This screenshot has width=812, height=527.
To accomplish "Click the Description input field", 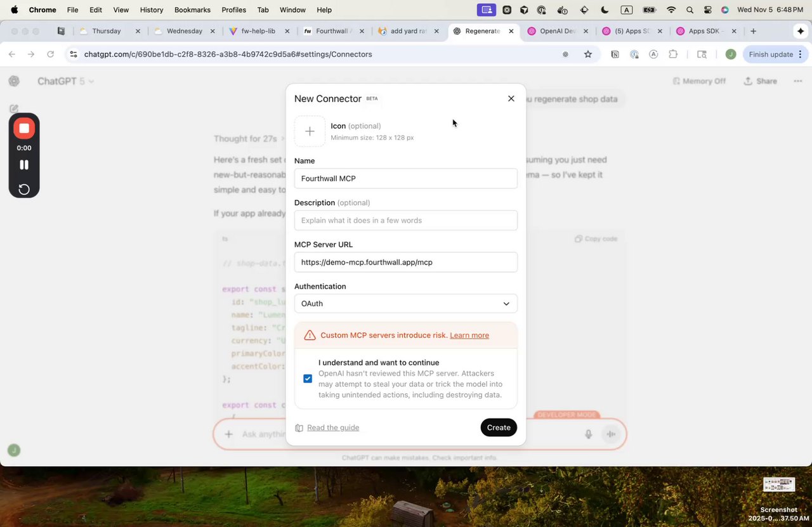I will click(x=406, y=220).
